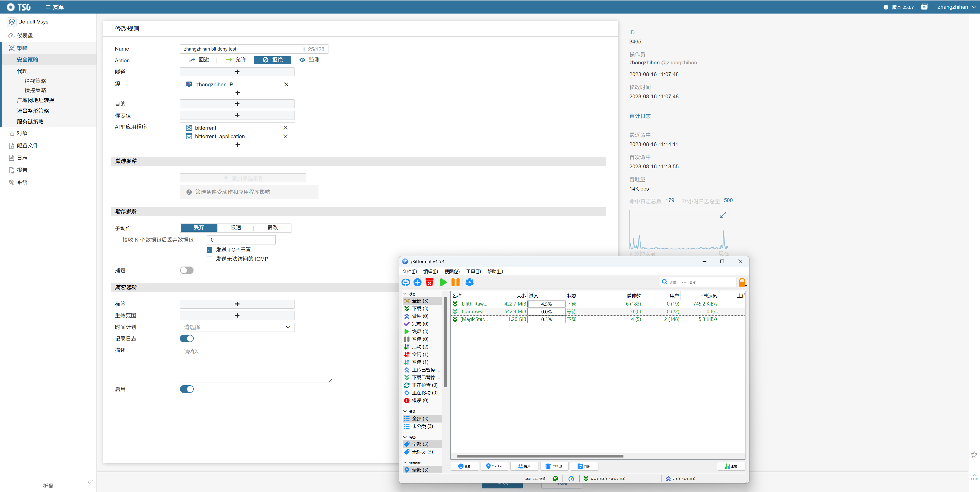Click the horizontal scrollbar in the torrent list
980x492 pixels.
(540, 456)
